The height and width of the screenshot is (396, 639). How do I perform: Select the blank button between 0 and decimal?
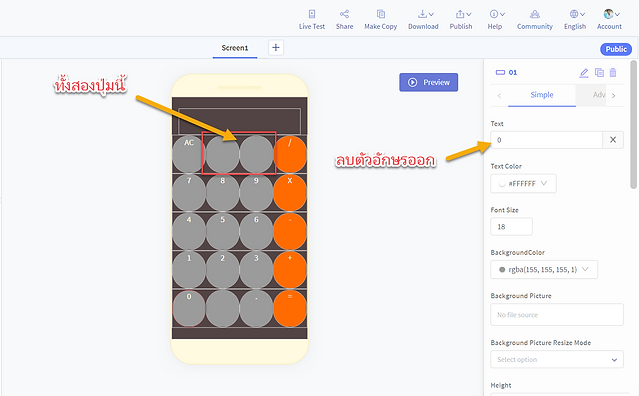[x=223, y=308]
